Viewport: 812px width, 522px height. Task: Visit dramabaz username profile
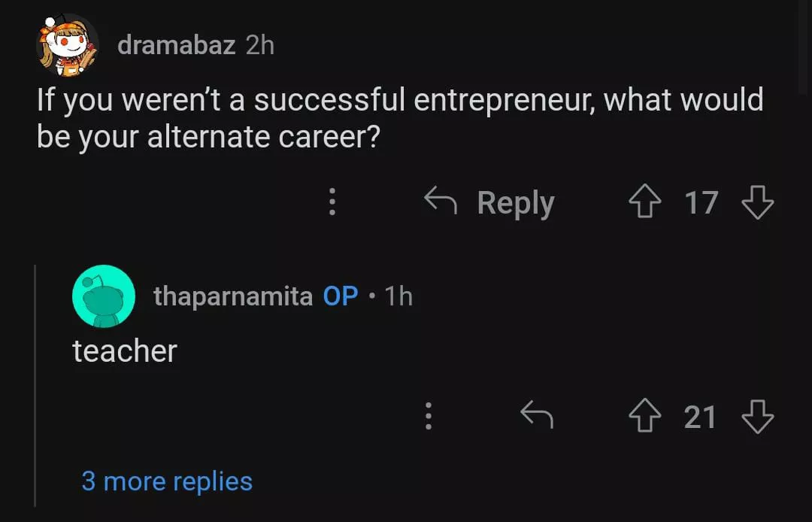click(x=176, y=45)
